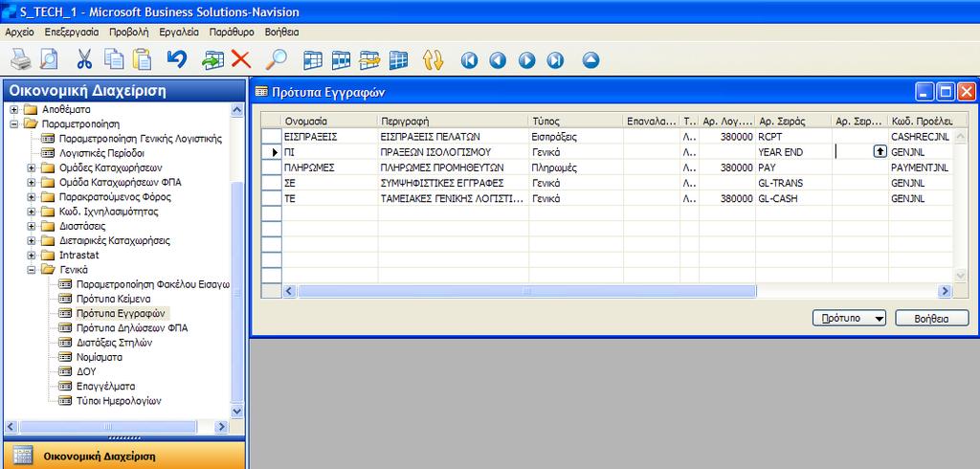Click the row selector of the ΤΕ row

click(271, 199)
